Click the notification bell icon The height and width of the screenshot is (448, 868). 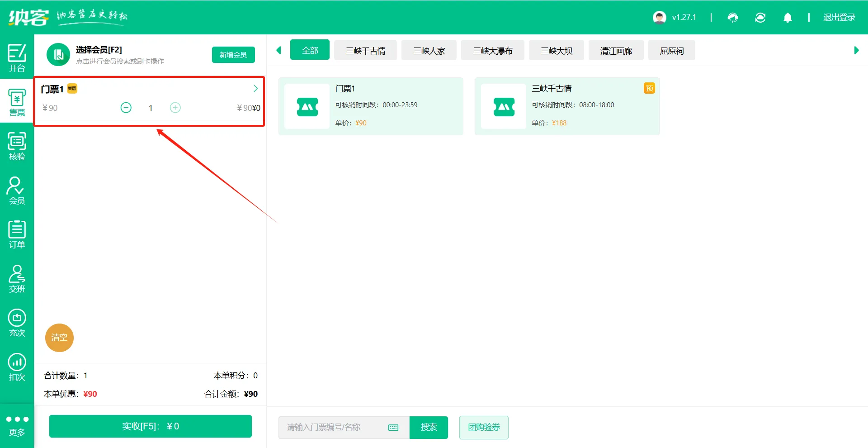[x=788, y=18]
